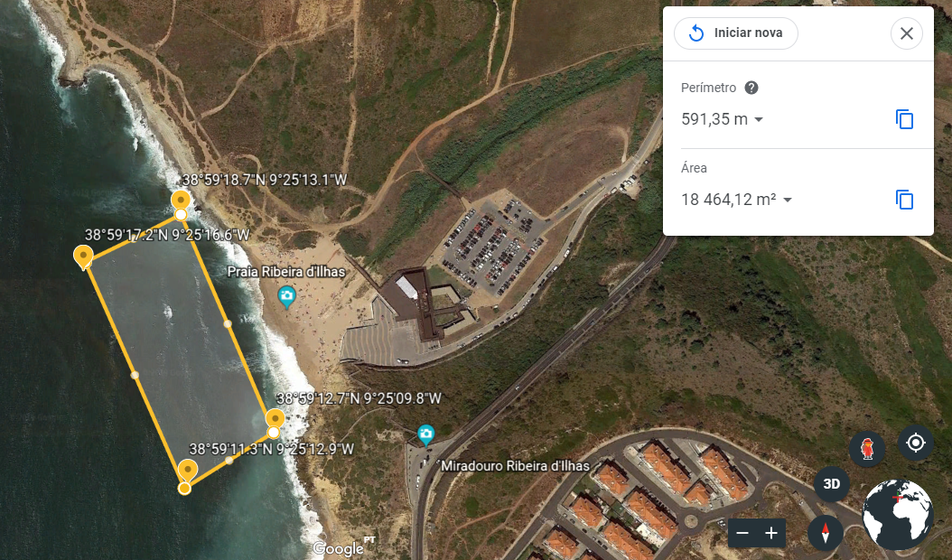The image size is (952, 560).
Task: Start a new measurement with Iniciar nova
Action: (x=736, y=33)
